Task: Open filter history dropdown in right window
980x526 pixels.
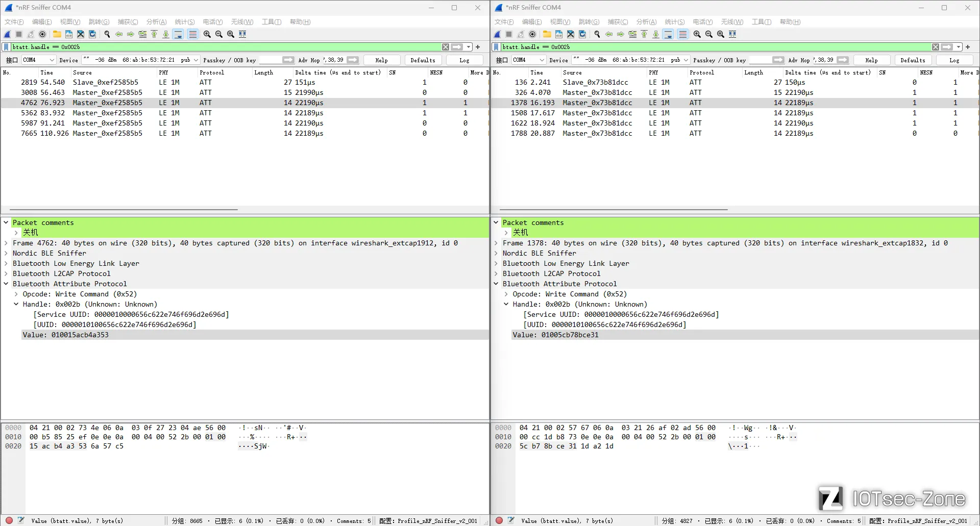Action: click(959, 47)
